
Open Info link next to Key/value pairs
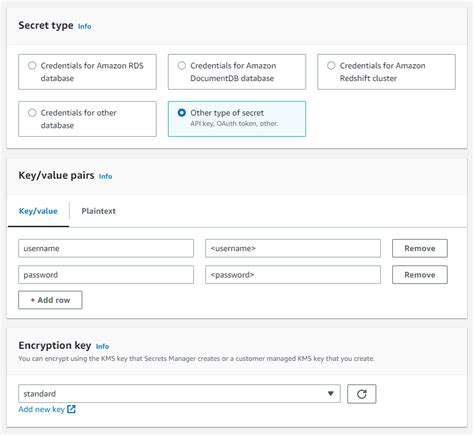coord(105,176)
